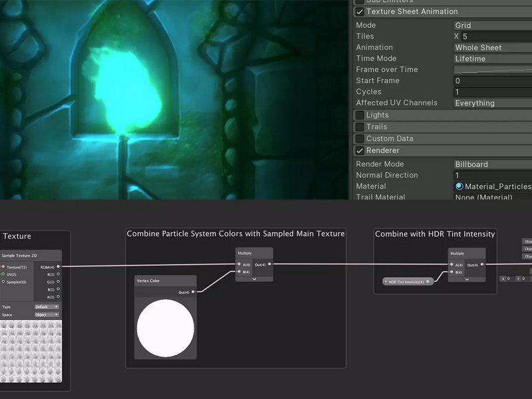The image size is (532, 399).
Task: Disable the Texture Sheet Animation checkbox
Action: point(360,12)
